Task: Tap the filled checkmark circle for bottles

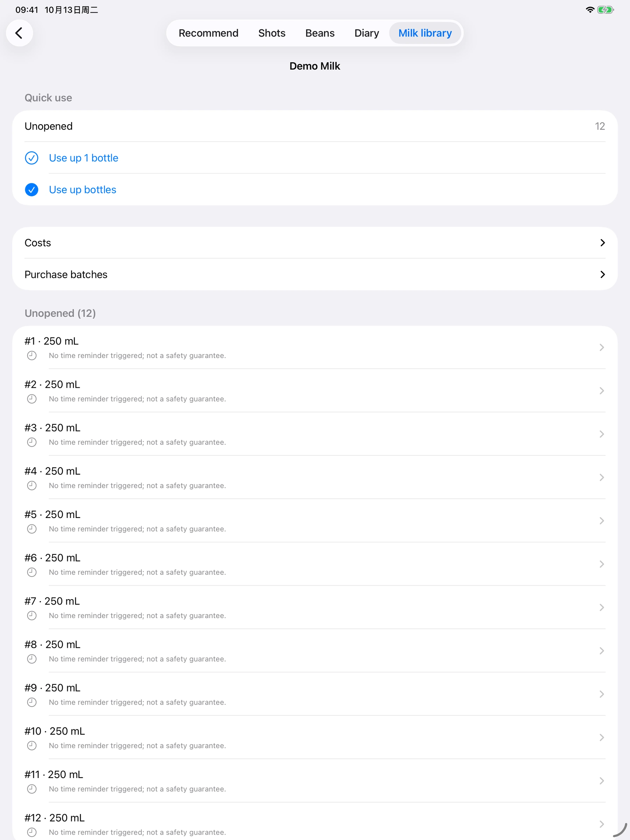Action: tap(31, 189)
